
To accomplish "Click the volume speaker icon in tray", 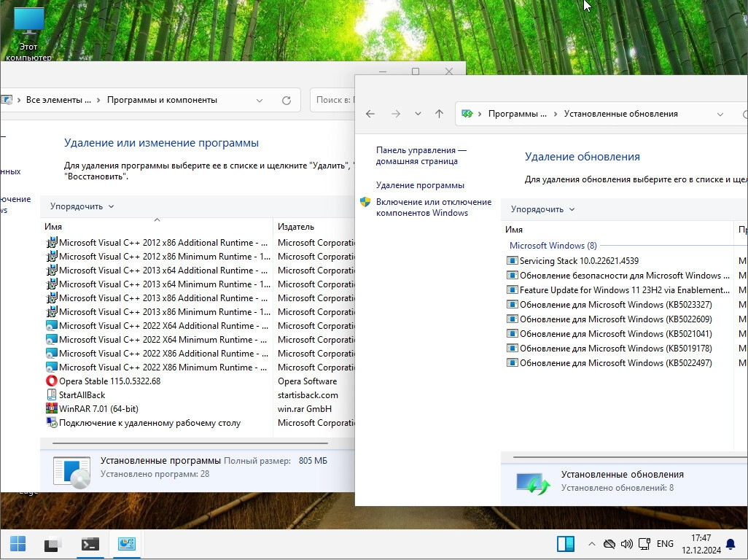I will click(x=626, y=544).
